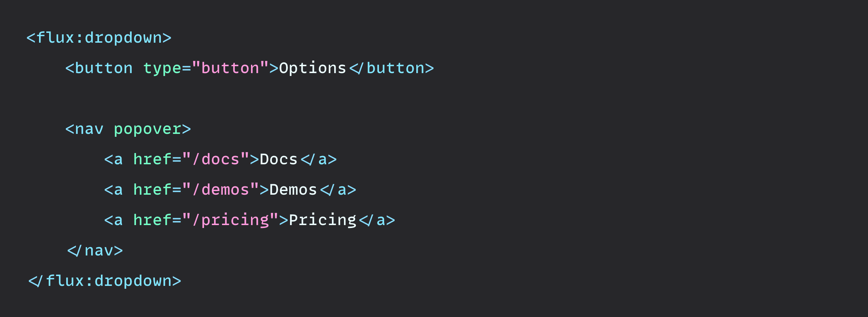Screen dimensions: 868x317
Task: Click the "/docs" href value
Action: click(x=216, y=160)
